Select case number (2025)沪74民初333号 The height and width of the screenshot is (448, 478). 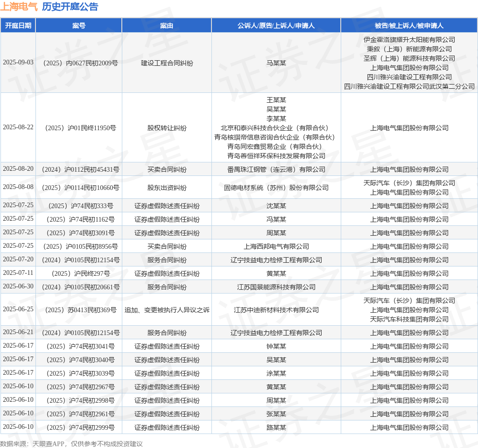pos(79,206)
